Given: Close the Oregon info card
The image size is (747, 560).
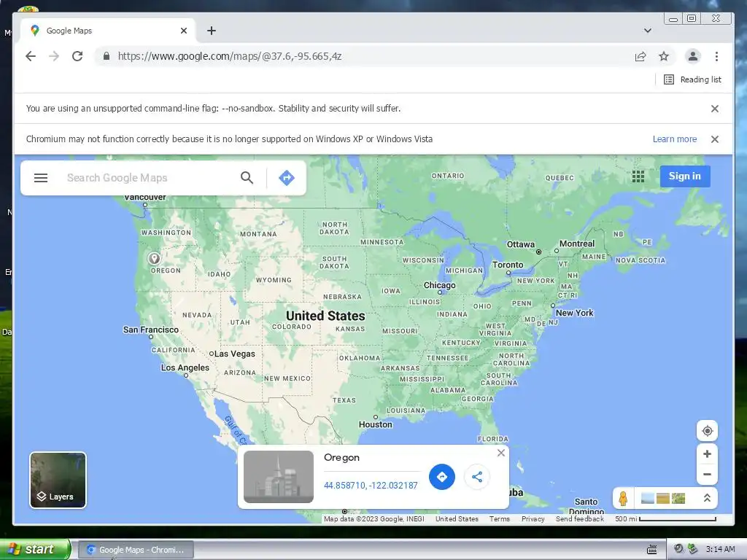Looking at the screenshot, I should point(500,453).
